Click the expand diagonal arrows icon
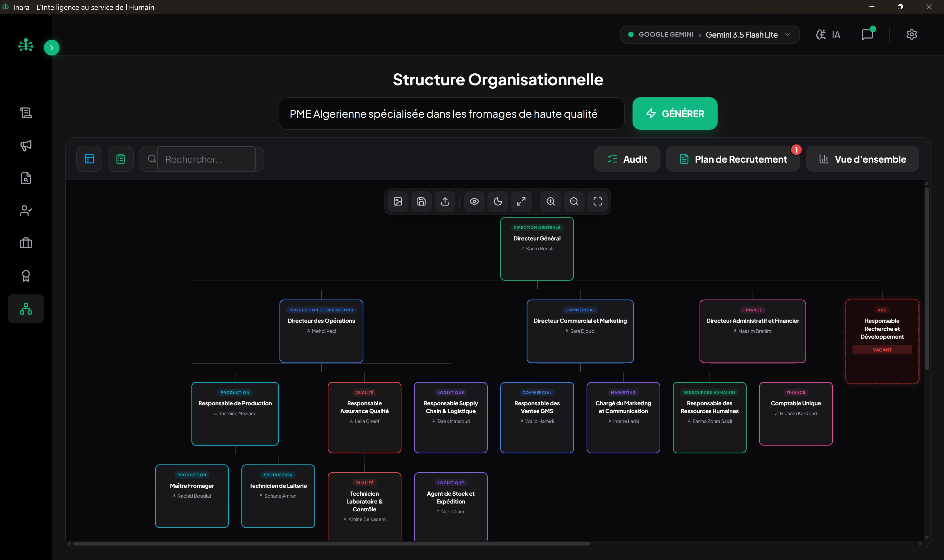944x560 pixels. click(521, 201)
